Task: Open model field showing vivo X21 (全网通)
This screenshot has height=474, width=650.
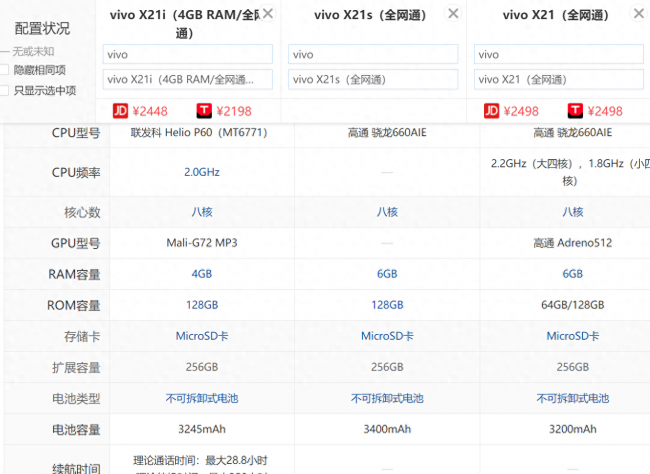Action: pyautogui.click(x=559, y=79)
